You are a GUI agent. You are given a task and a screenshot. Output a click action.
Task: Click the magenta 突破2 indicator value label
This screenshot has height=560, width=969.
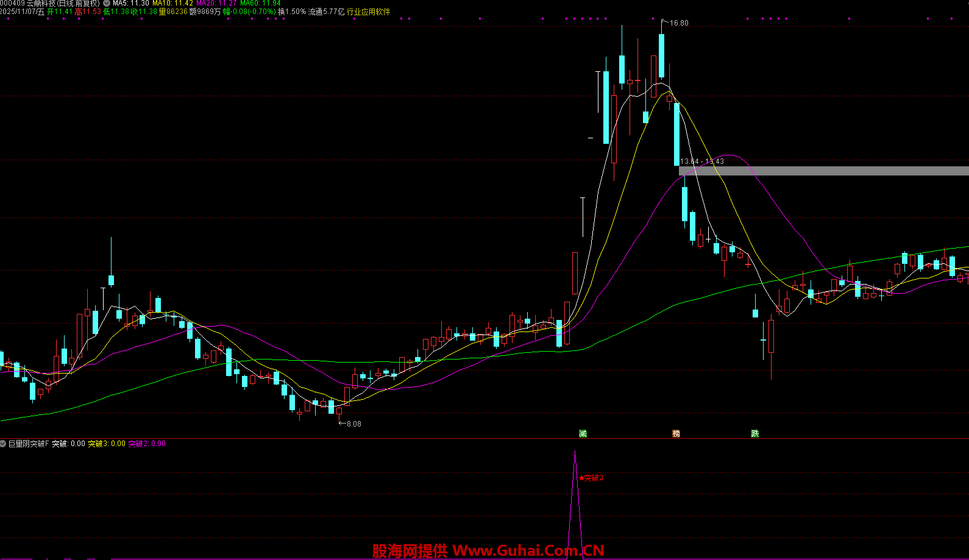[146, 444]
